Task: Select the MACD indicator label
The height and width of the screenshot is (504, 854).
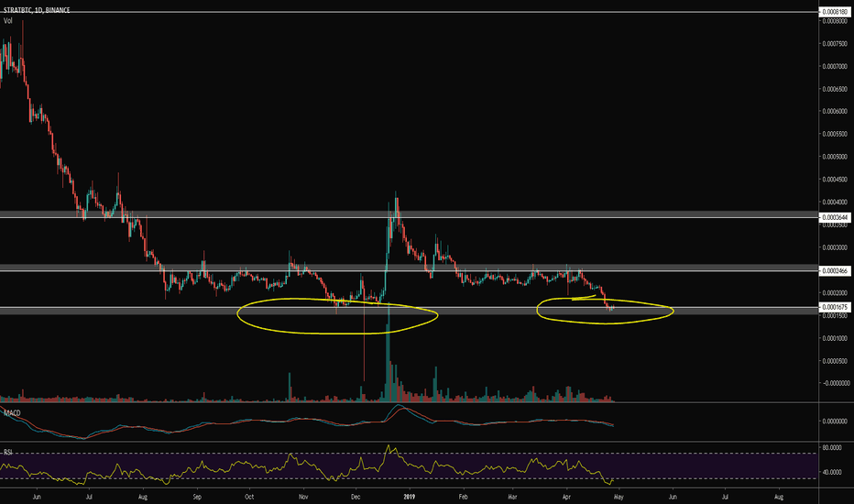Action: pyautogui.click(x=12, y=413)
